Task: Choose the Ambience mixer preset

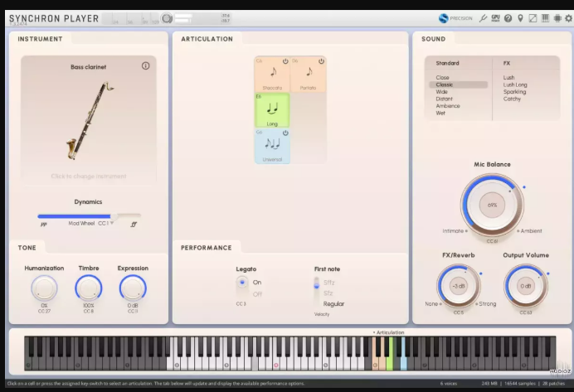Action: pos(448,106)
